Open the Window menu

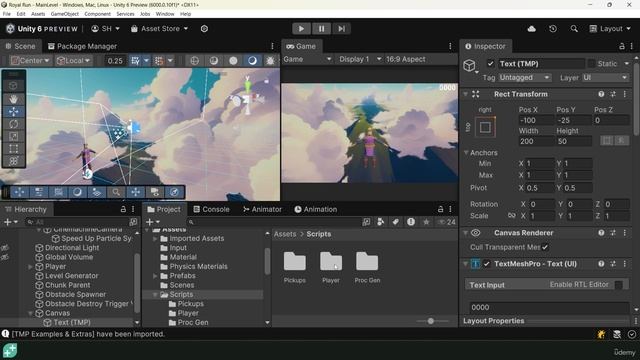pos(165,14)
